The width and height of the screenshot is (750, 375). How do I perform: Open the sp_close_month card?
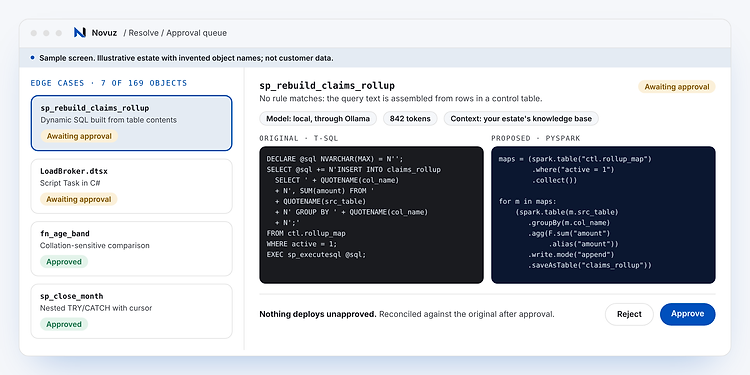[132, 311]
